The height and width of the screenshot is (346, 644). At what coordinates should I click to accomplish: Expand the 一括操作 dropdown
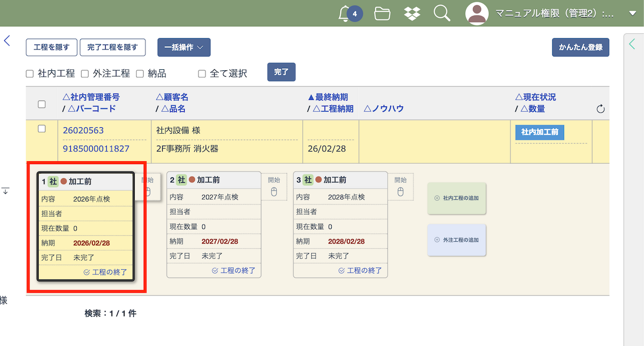click(x=184, y=47)
